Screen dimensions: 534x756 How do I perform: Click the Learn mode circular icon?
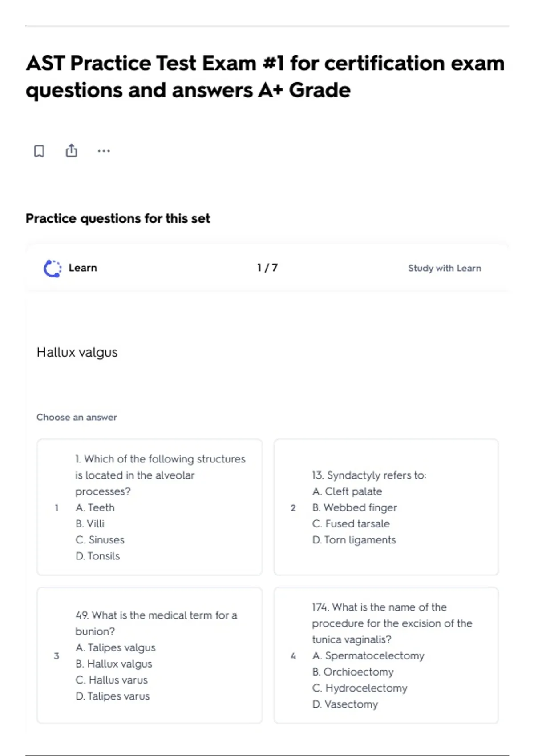53,268
